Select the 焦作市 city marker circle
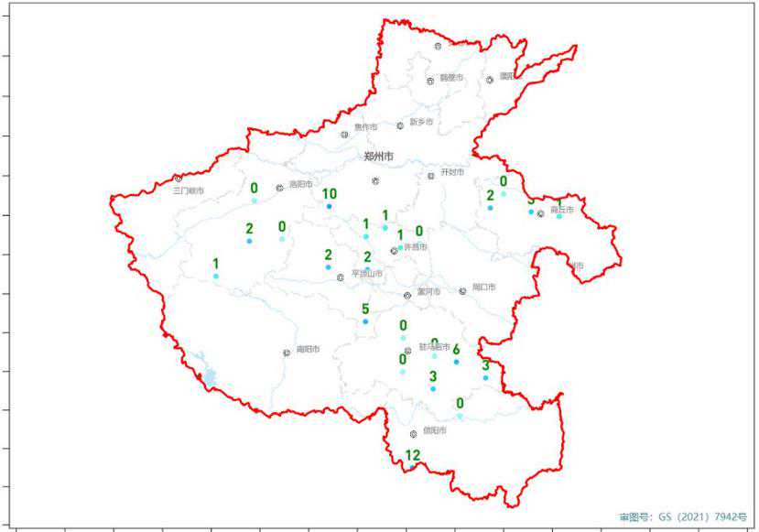 tap(344, 135)
